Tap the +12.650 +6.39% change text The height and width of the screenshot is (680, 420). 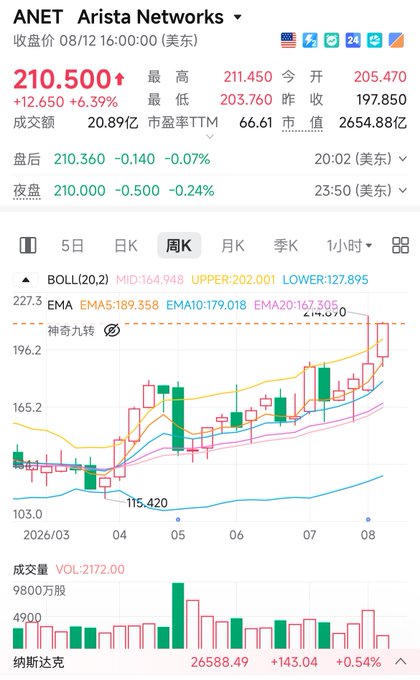pos(66,102)
